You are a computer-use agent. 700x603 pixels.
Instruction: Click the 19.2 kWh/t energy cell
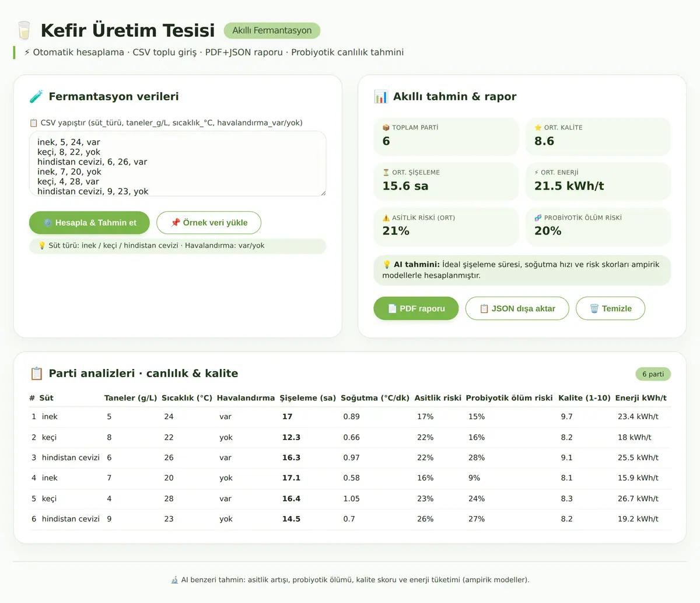point(638,519)
